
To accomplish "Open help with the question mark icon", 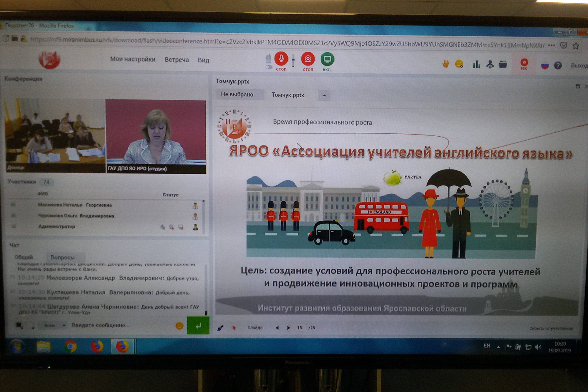I will tap(558, 65).
